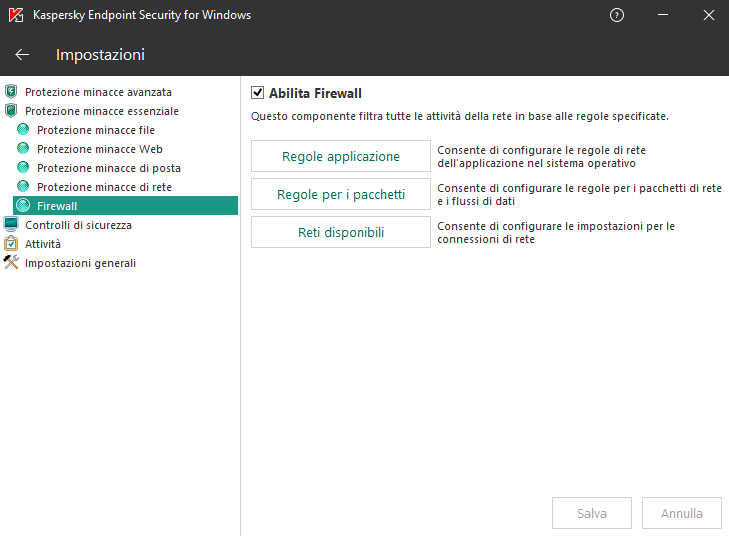Click description 'regole per i pacchetti di rete'

pyautogui.click(x=579, y=195)
